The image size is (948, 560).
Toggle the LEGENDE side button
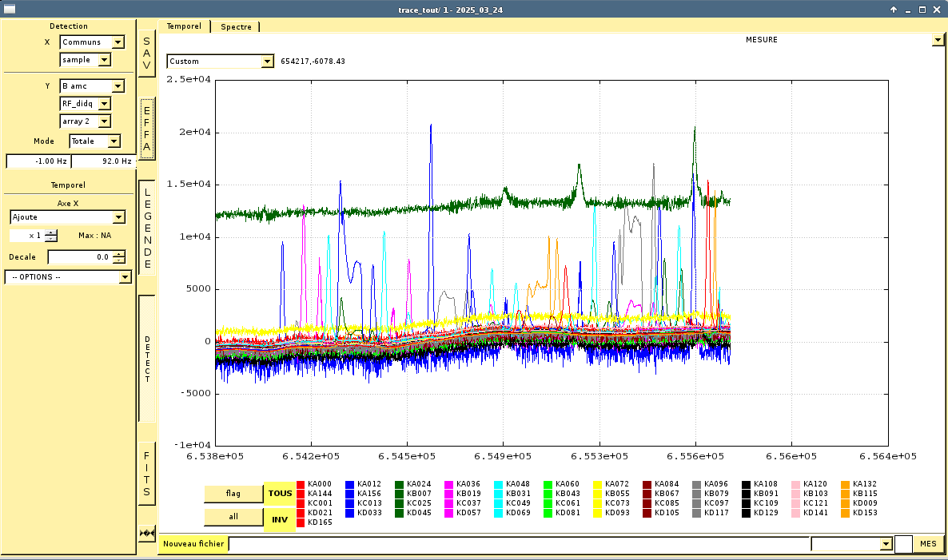146,228
